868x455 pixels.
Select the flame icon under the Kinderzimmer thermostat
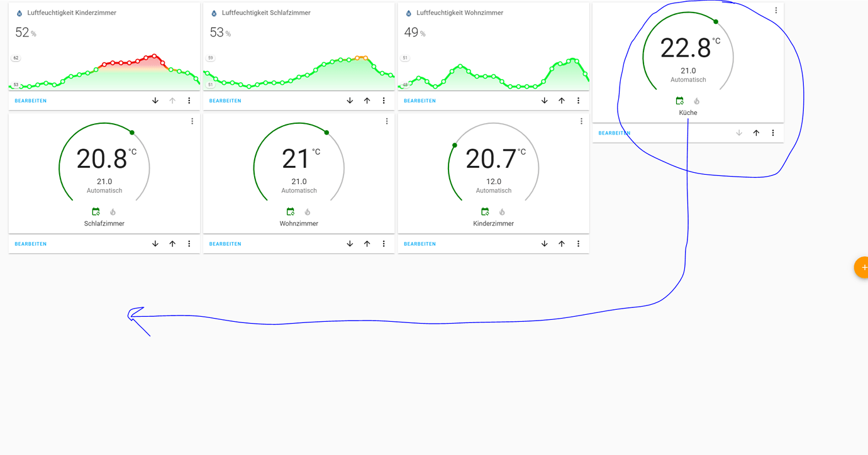pyautogui.click(x=501, y=211)
